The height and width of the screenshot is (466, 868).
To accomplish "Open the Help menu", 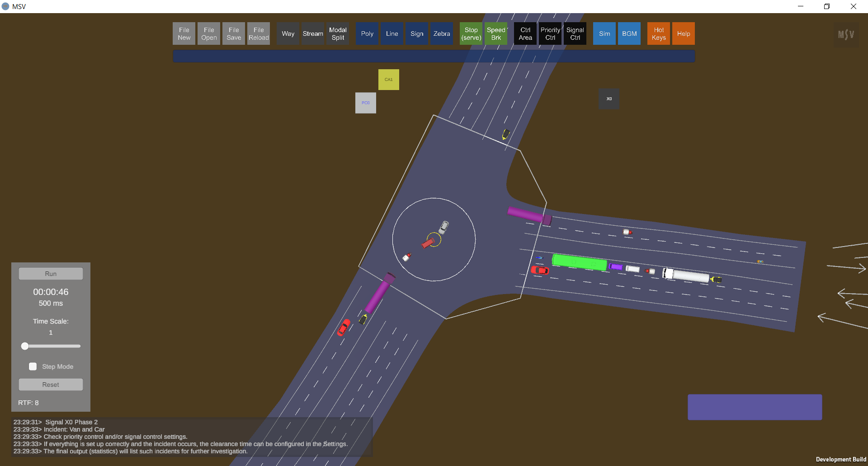I will pos(684,34).
